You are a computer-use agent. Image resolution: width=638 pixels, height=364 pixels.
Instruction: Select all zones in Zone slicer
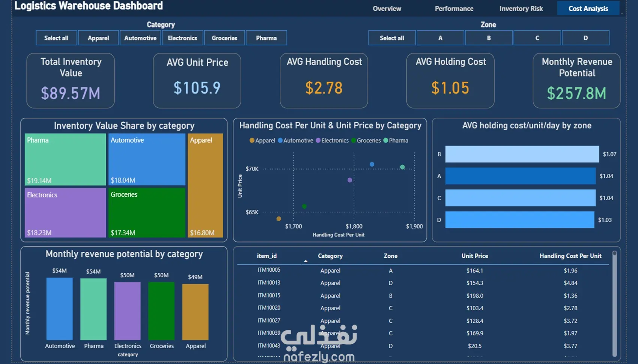tap(392, 38)
